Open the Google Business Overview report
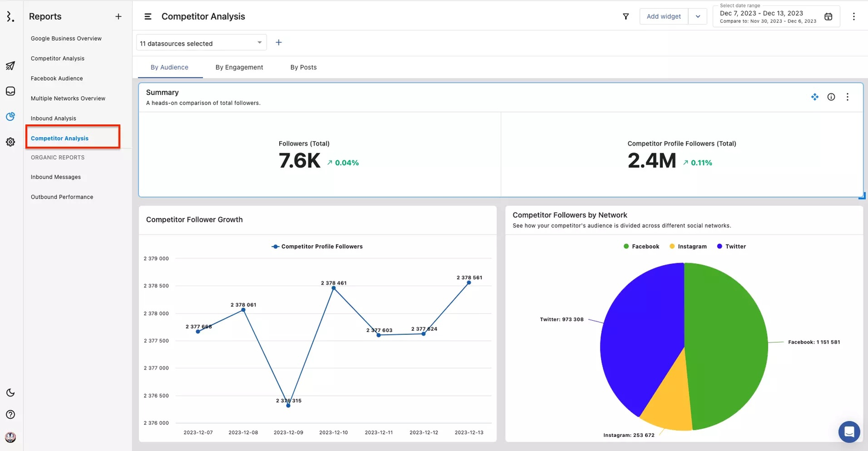 (x=66, y=38)
